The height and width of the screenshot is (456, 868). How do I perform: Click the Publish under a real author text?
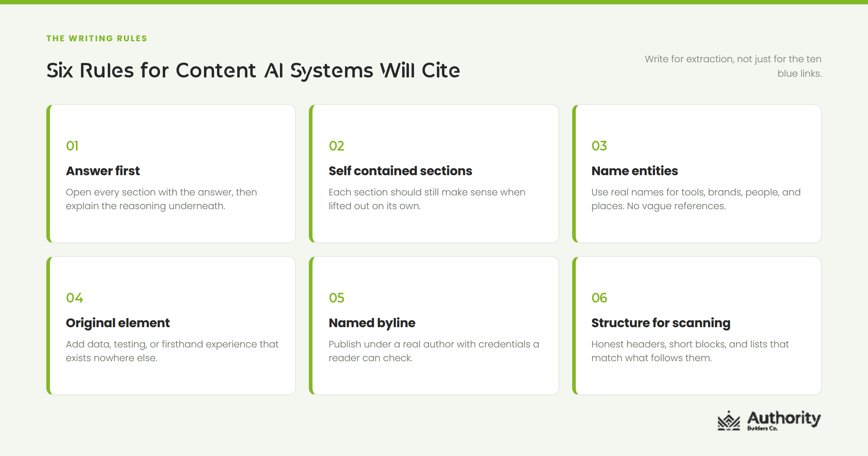click(434, 351)
